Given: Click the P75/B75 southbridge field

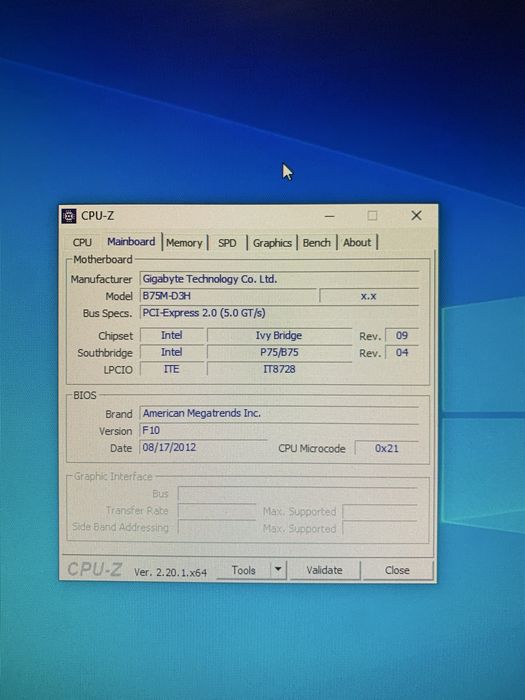Looking at the screenshot, I should coord(279,352).
